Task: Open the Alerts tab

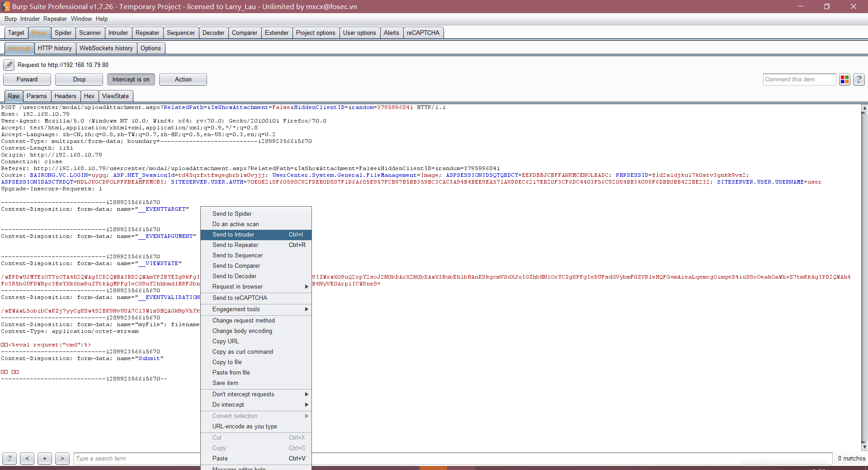Action: tap(392, 33)
